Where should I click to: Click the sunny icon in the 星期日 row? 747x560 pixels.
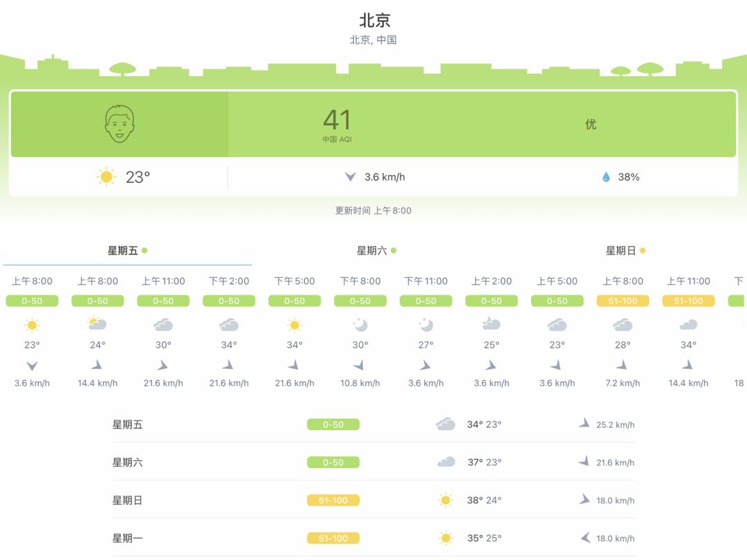[x=446, y=499]
